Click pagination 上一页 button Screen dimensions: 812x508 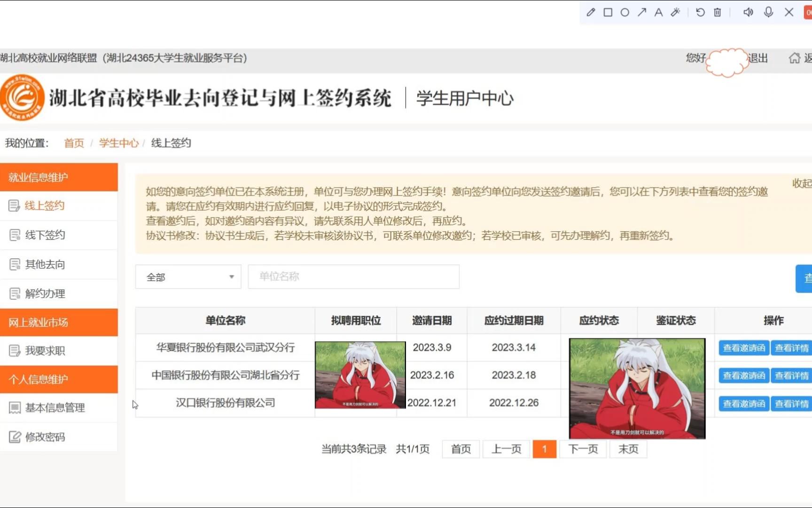[x=507, y=449]
